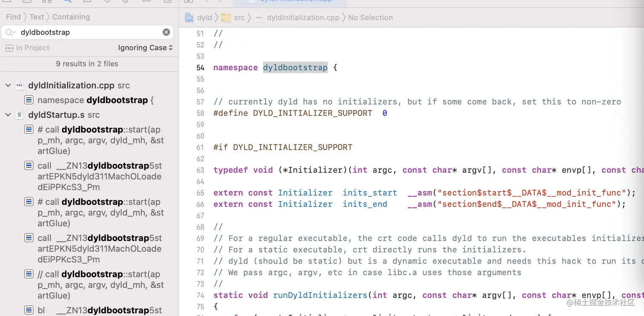The height and width of the screenshot is (316, 644).
Task: Click the C++ file icon beside dyldInitialization.cpp in results
Action: tap(19, 85)
